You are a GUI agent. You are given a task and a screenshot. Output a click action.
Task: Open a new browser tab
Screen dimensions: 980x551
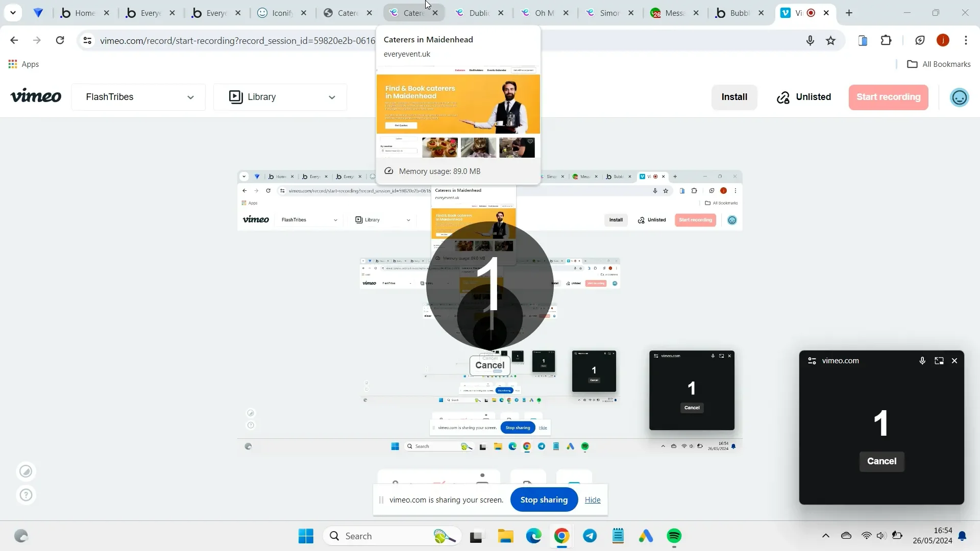[849, 13]
